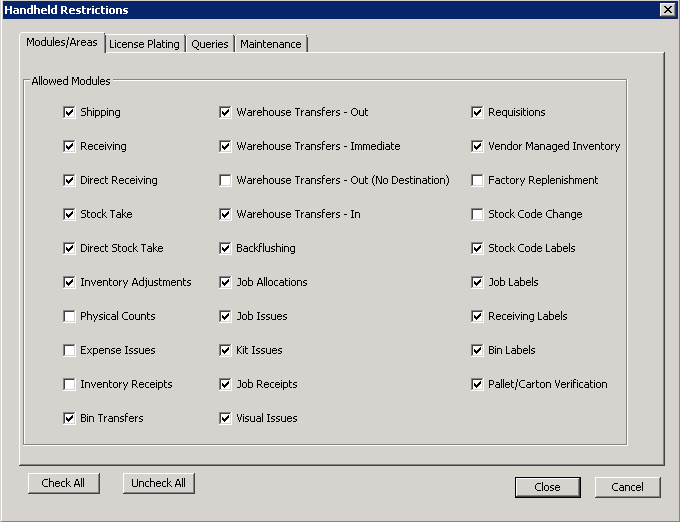Check the Expense Issues checkbox
Image resolution: width=680 pixels, height=522 pixels.
pyautogui.click(x=69, y=350)
